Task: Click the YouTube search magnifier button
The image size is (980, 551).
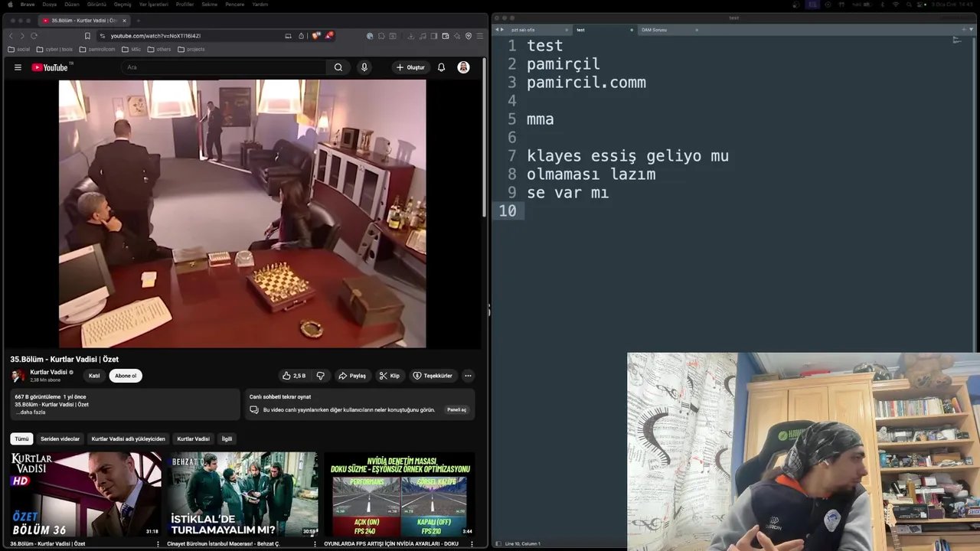Action: (x=338, y=67)
